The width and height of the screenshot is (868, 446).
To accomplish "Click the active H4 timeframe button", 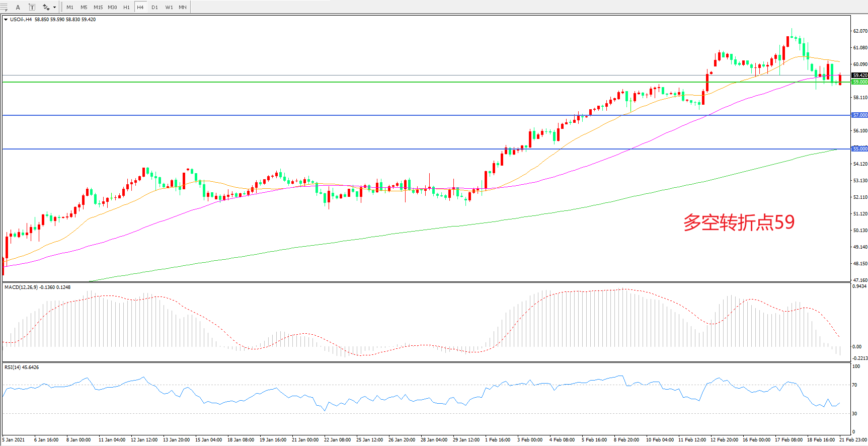I will tap(140, 7).
